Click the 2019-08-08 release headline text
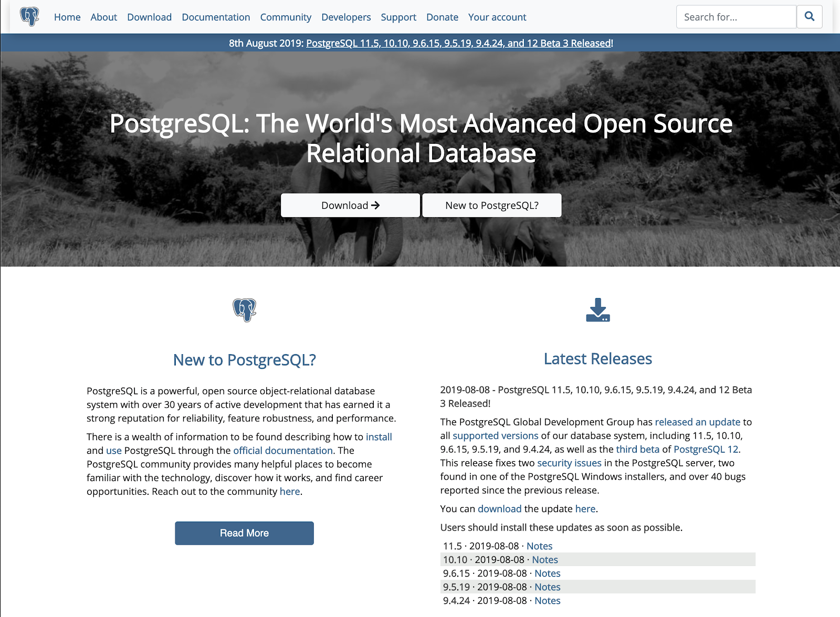Screen dimensions: 840x617 [596, 397]
